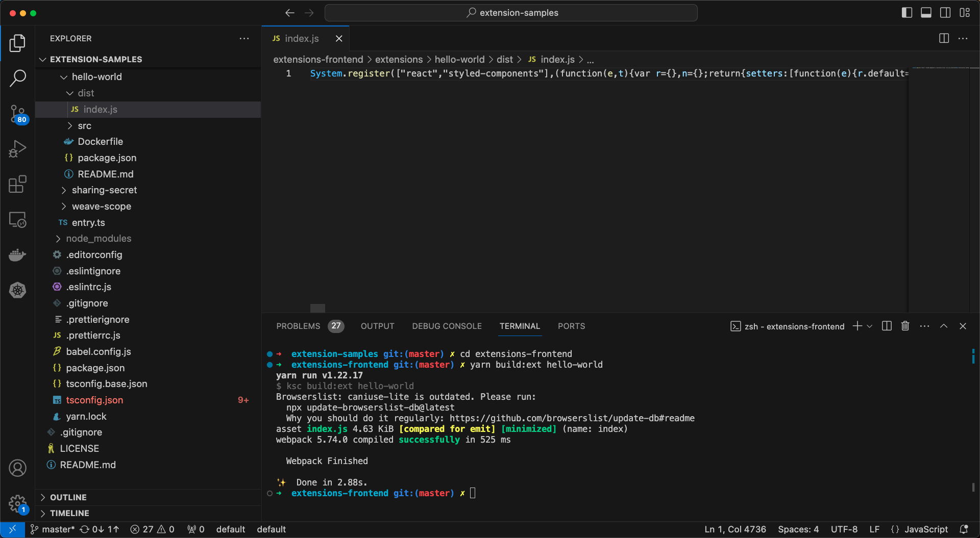Open the Kubernetes view

pyautogui.click(x=17, y=290)
